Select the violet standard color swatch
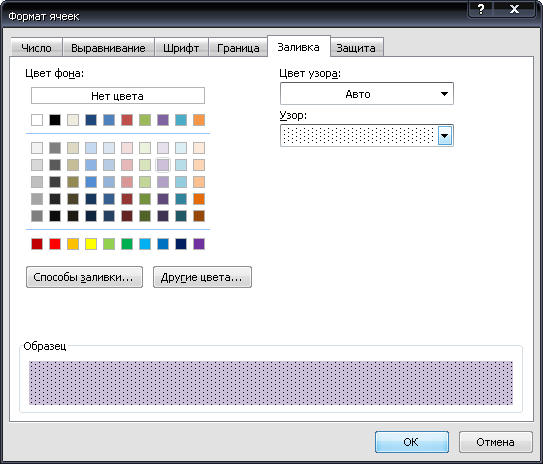Viewport: 543px width, 464px height. [x=199, y=244]
